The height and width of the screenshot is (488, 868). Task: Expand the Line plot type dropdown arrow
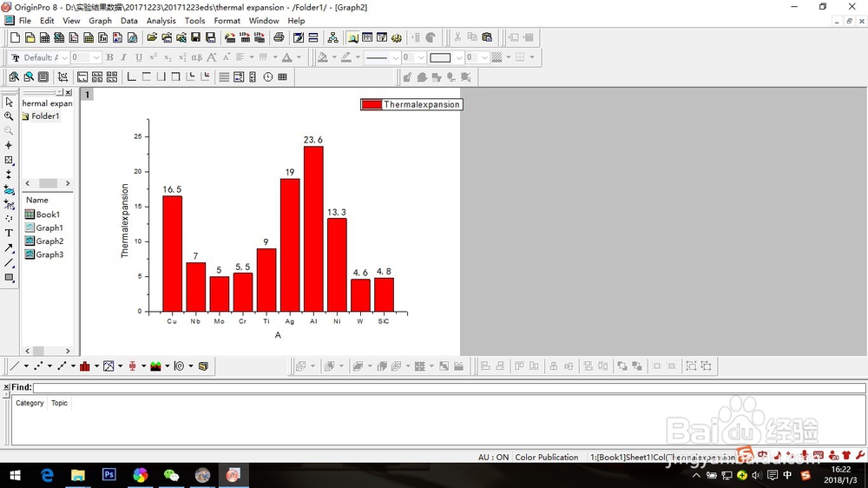point(26,366)
